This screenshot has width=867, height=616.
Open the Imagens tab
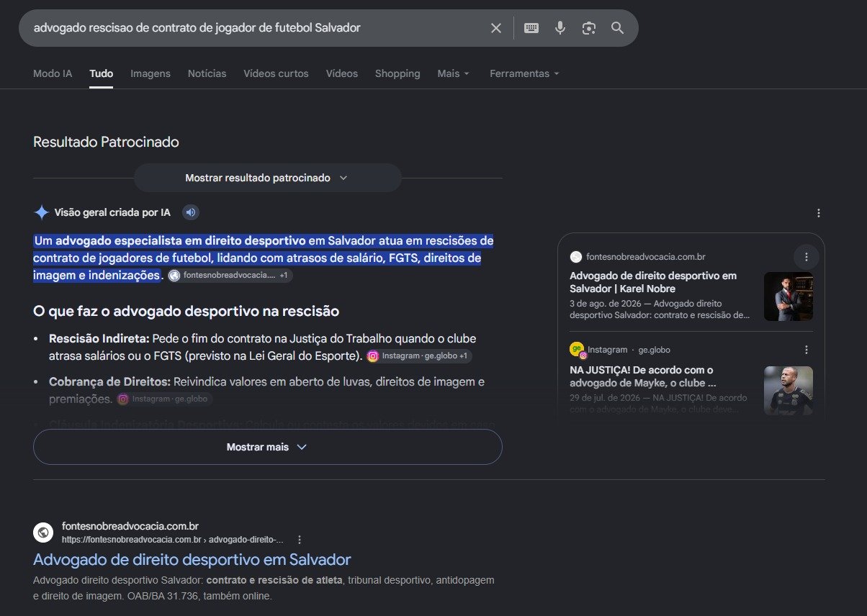pos(151,73)
